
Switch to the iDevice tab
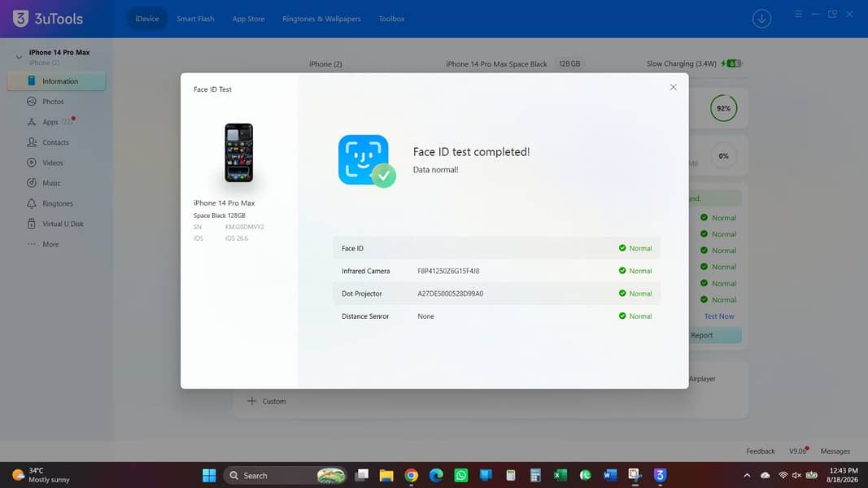(x=146, y=19)
